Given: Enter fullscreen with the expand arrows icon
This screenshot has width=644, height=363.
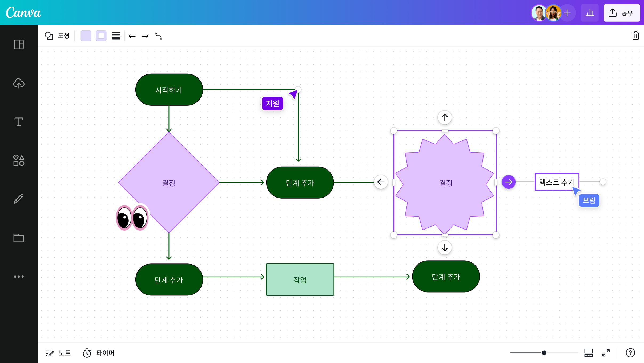Looking at the screenshot, I should [606, 353].
